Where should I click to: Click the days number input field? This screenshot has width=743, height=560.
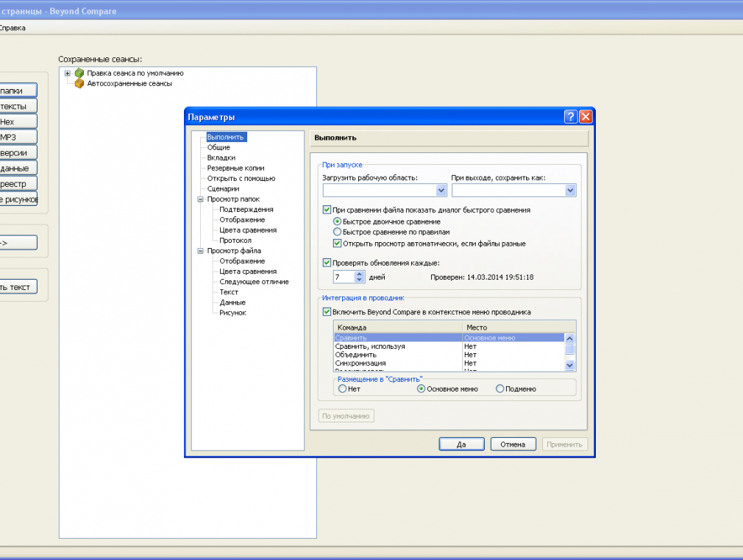[x=344, y=277]
